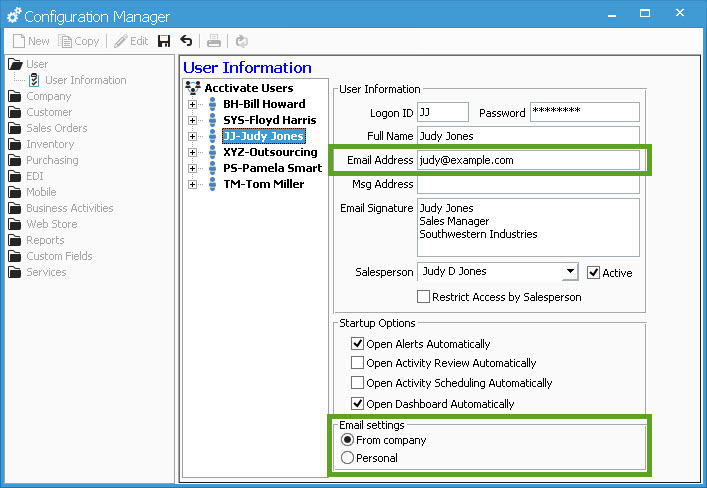Screen dimensions: 707x488
Task: Expand the JJ-Judy Jones user node
Action: [x=193, y=136]
